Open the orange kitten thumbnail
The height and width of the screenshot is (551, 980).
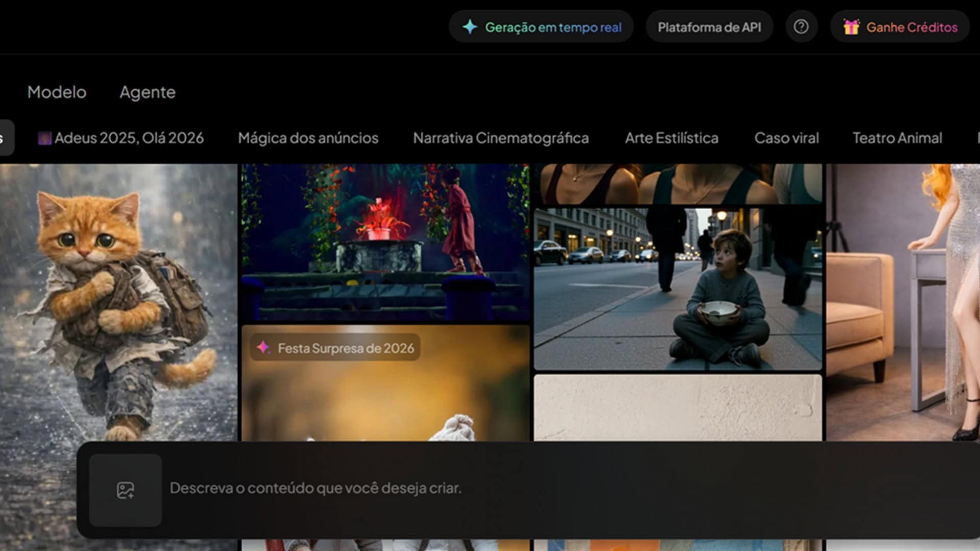coord(118,301)
